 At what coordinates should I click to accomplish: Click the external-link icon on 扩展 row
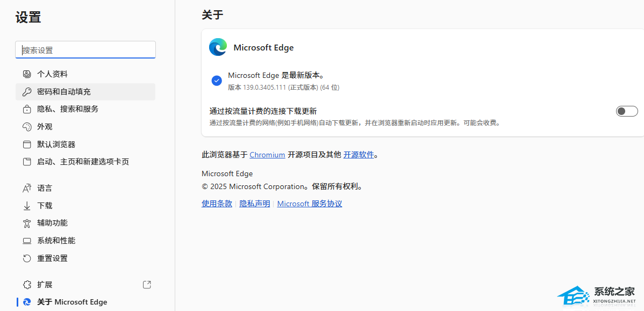(147, 284)
